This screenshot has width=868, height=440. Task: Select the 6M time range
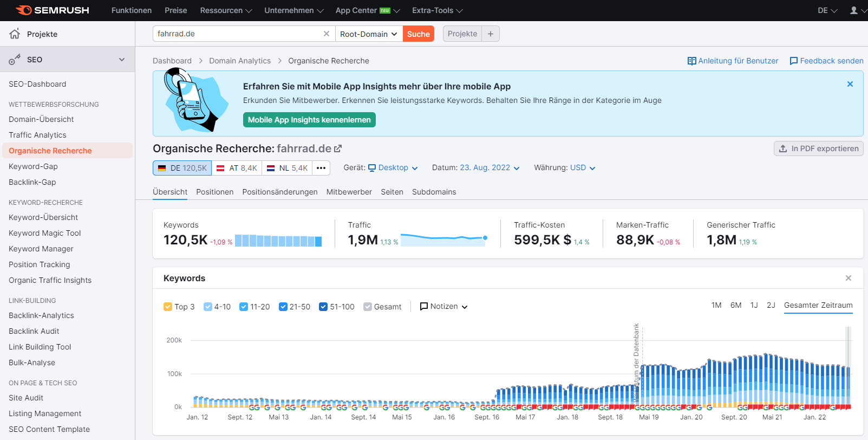tap(736, 305)
